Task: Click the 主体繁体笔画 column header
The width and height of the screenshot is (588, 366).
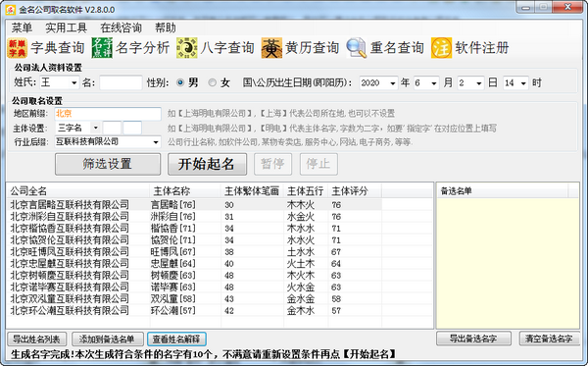Action: coord(253,191)
